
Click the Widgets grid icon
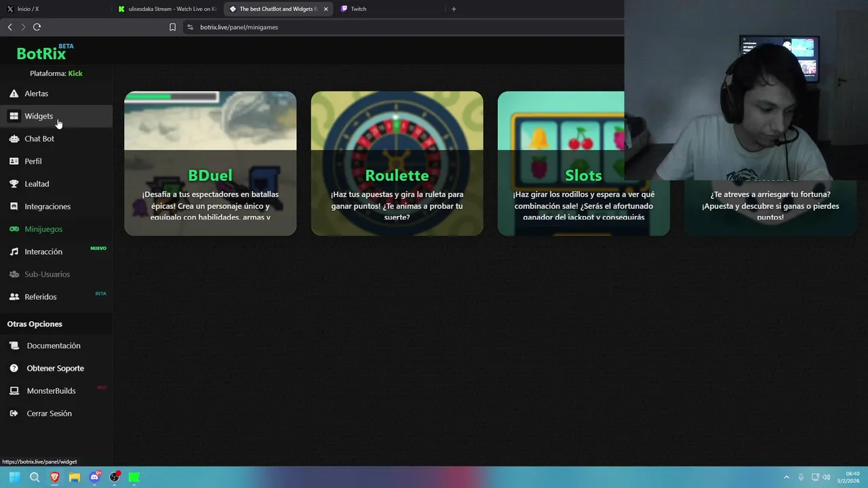pyautogui.click(x=14, y=116)
